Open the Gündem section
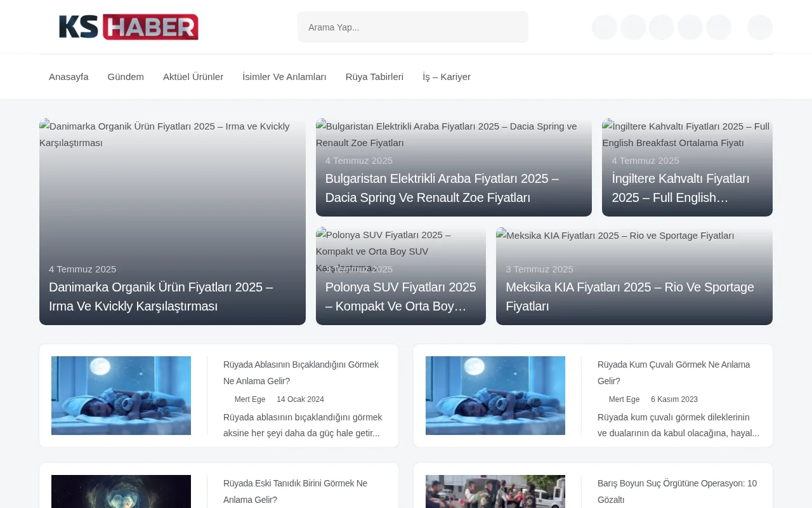The height and width of the screenshot is (508, 812). [126, 76]
